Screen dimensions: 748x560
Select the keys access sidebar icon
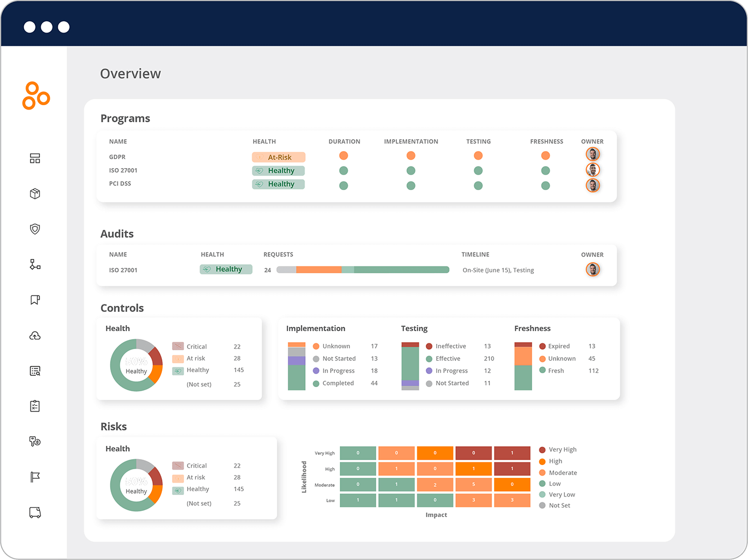[x=34, y=441]
